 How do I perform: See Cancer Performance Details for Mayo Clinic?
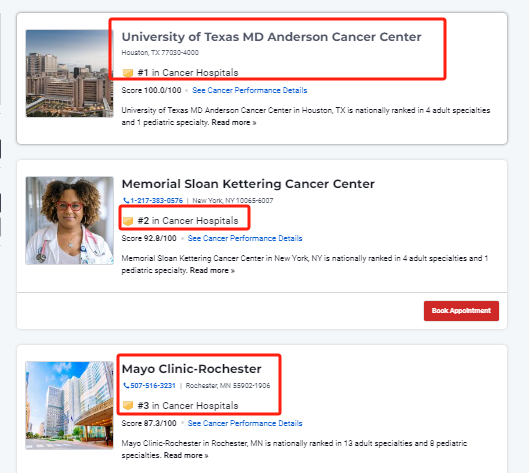245,423
